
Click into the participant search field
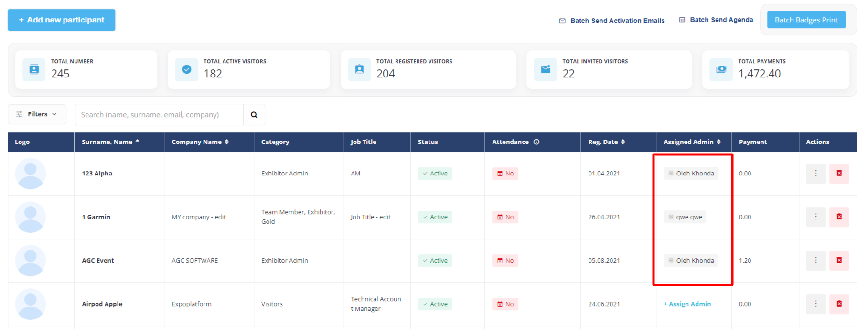point(159,115)
